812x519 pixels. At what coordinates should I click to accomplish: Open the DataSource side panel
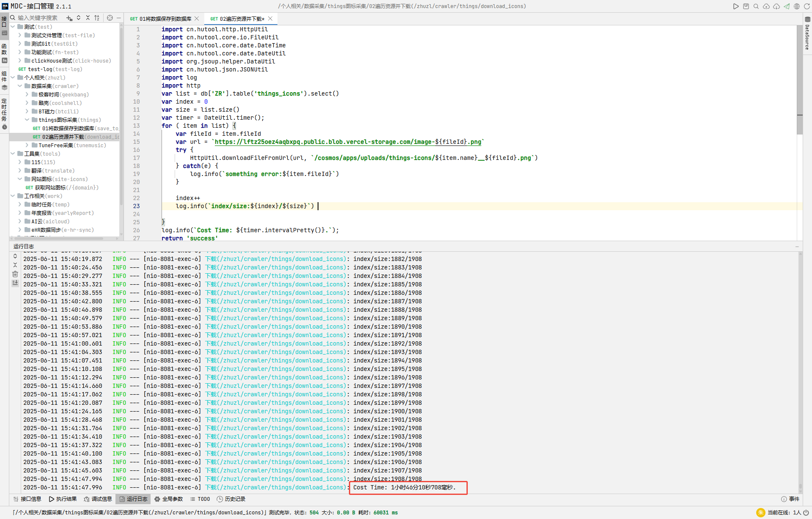point(807,33)
